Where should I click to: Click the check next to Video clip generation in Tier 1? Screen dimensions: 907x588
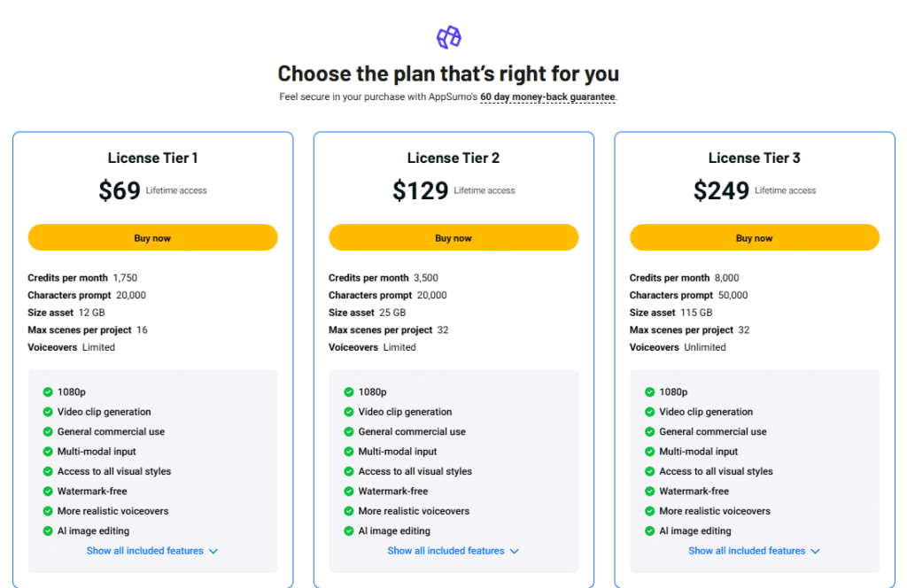pos(46,412)
